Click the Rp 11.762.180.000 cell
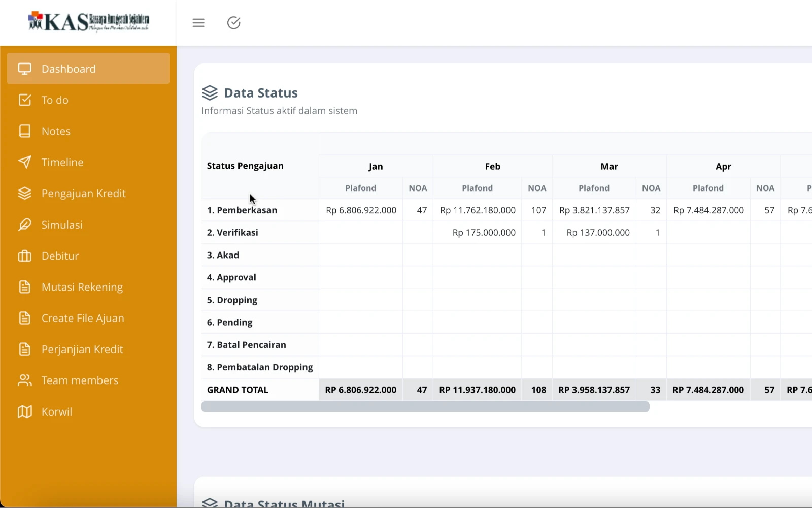Screen dimensions: 812x508 (x=478, y=210)
